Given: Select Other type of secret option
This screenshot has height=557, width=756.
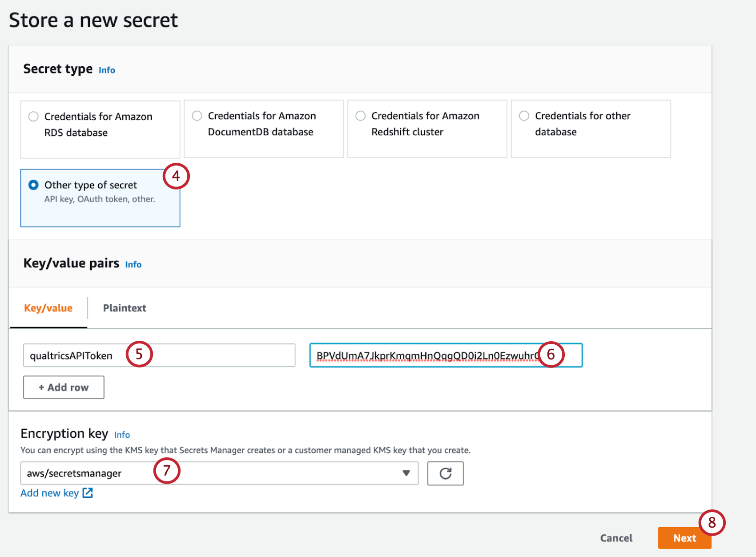Looking at the screenshot, I should [33, 185].
